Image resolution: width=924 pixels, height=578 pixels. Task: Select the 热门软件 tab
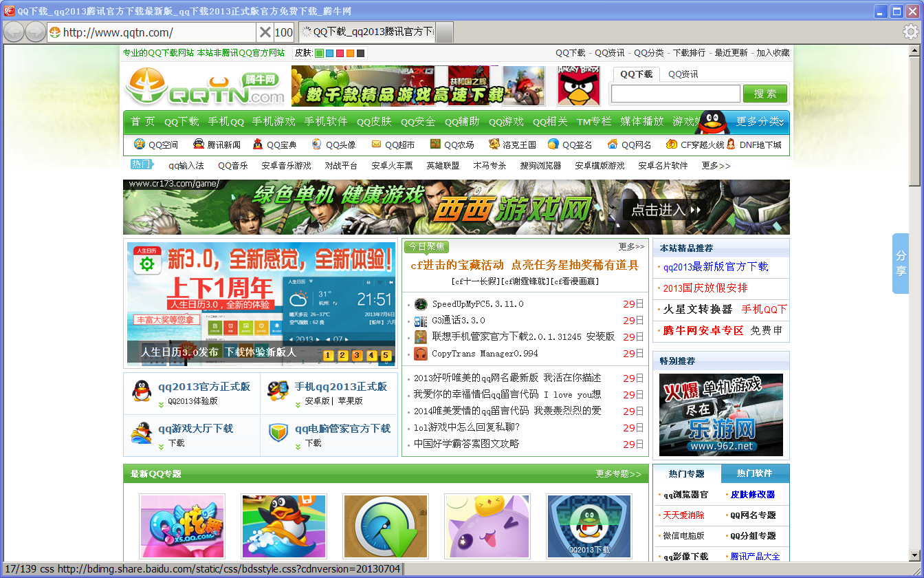click(x=755, y=473)
